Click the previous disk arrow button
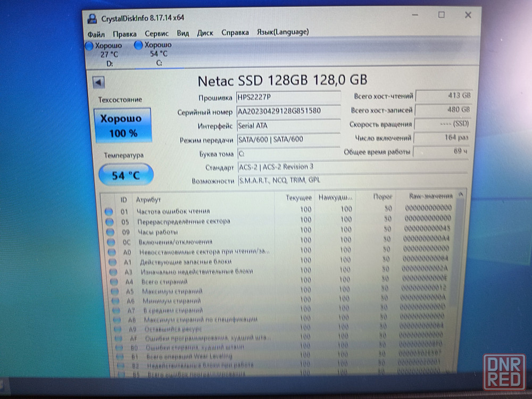The width and height of the screenshot is (532, 399). 99,82
